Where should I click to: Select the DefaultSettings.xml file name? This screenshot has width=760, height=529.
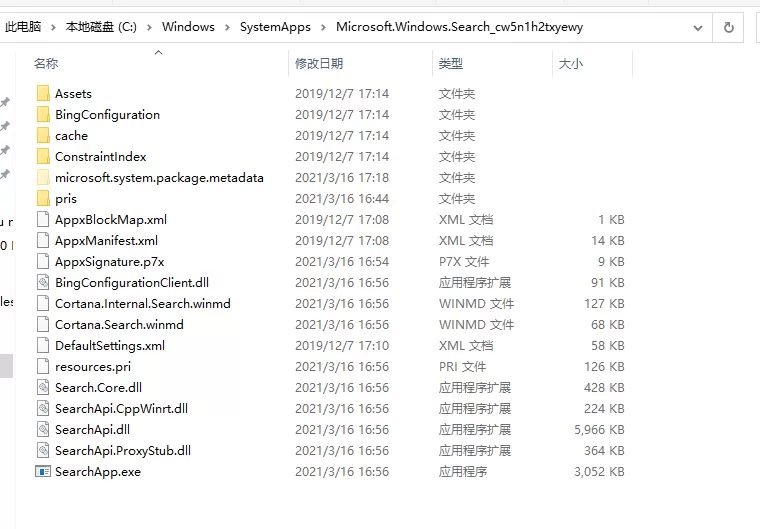coord(110,346)
